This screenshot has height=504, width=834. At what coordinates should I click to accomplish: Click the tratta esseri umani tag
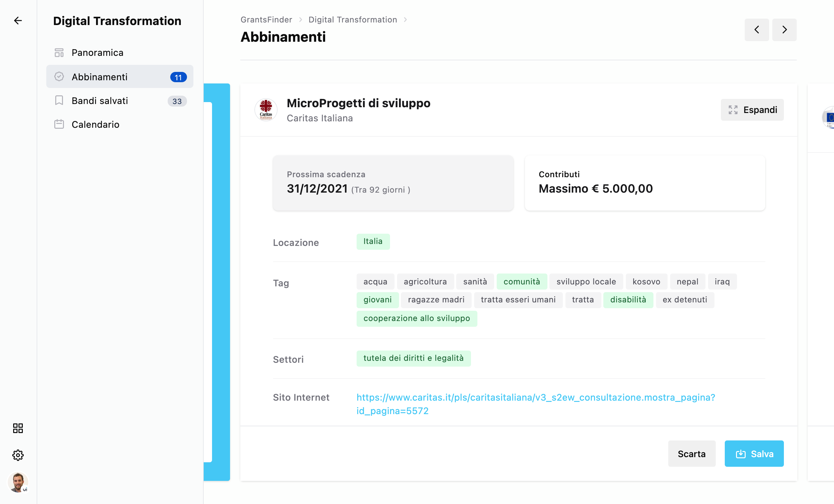518,300
